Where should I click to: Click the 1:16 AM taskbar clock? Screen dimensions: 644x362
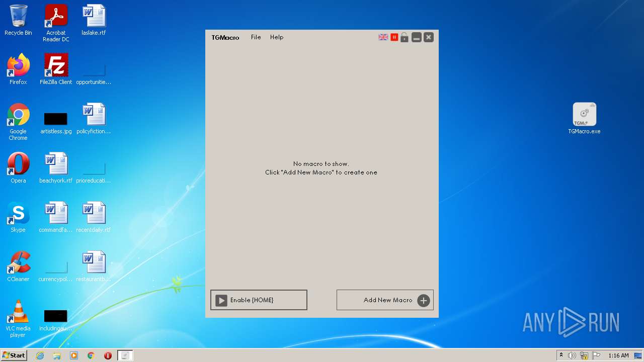(x=618, y=355)
